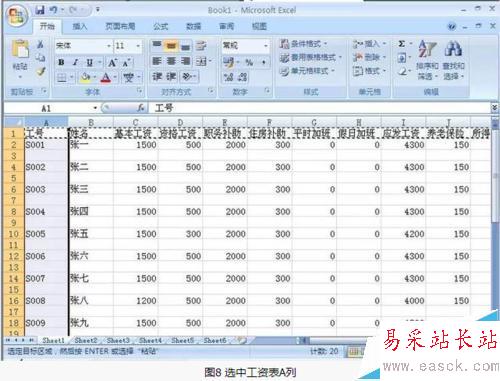Click the phonetic guide 变 icon
The width and height of the screenshot is (500, 381).
[128, 78]
